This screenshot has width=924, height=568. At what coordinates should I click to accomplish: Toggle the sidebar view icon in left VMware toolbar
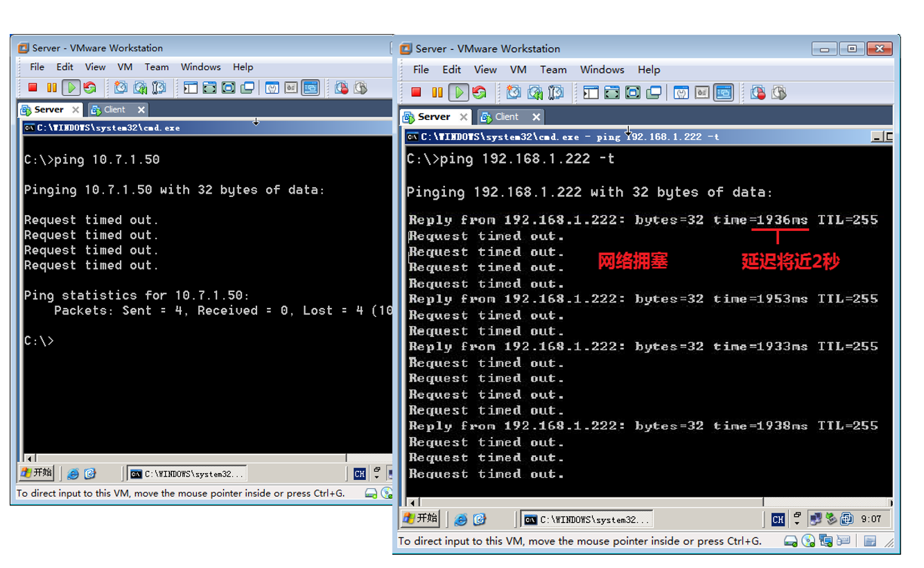tap(191, 87)
